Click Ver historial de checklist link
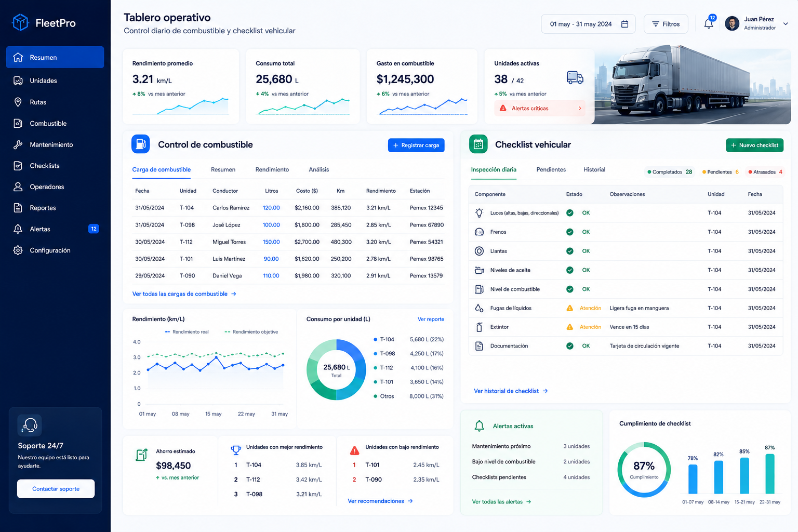Viewport: 798px width, 532px height. coord(511,391)
